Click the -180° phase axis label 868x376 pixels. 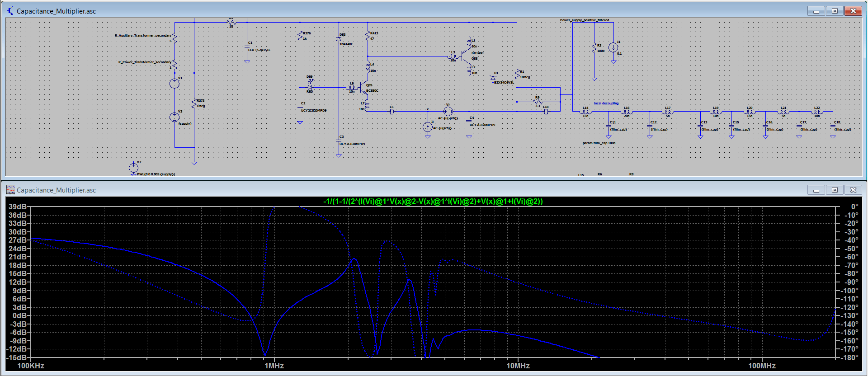[x=849, y=357]
